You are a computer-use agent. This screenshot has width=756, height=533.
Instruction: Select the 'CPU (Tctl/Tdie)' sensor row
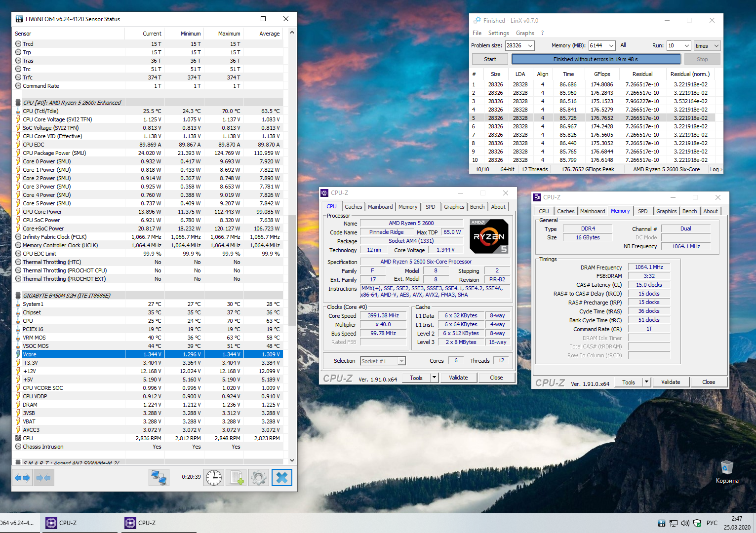point(148,111)
